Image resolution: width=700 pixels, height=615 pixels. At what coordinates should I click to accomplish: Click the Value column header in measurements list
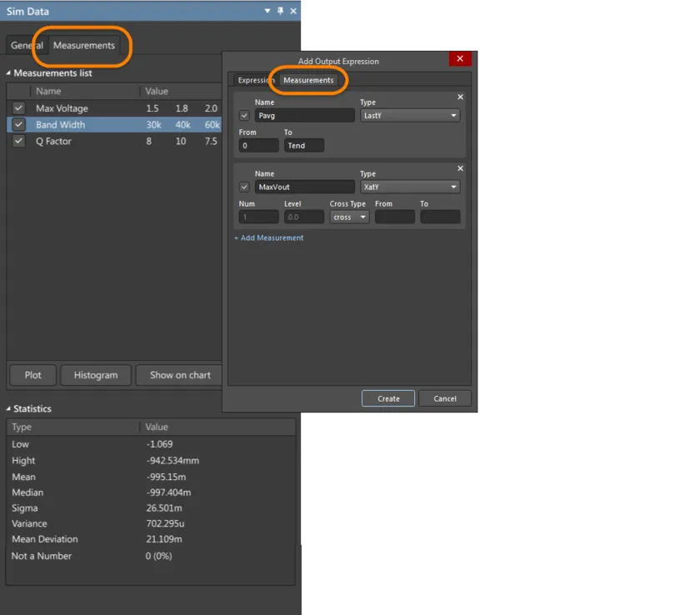[x=157, y=91]
